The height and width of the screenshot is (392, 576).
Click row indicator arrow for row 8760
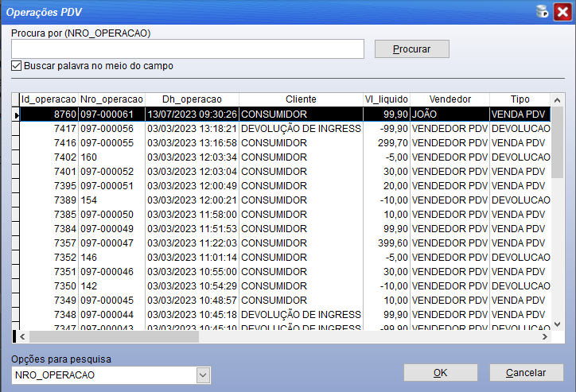point(16,115)
